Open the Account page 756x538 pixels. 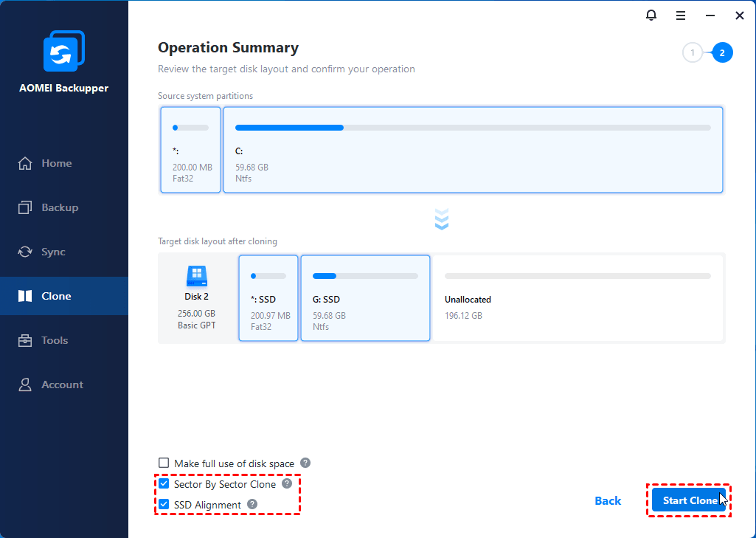click(62, 384)
